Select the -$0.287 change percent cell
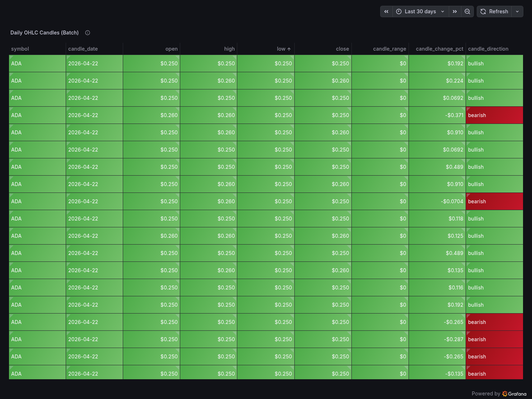This screenshot has height=399, width=532. point(437,339)
